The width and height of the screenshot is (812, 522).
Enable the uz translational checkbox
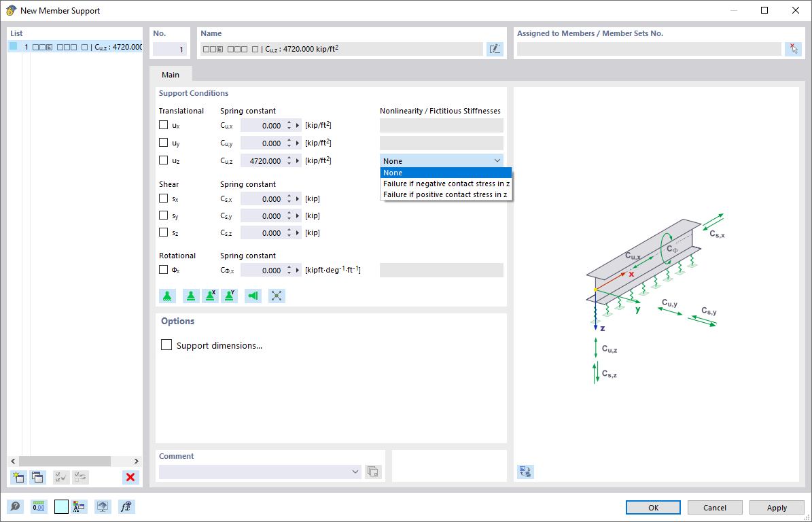pos(164,160)
